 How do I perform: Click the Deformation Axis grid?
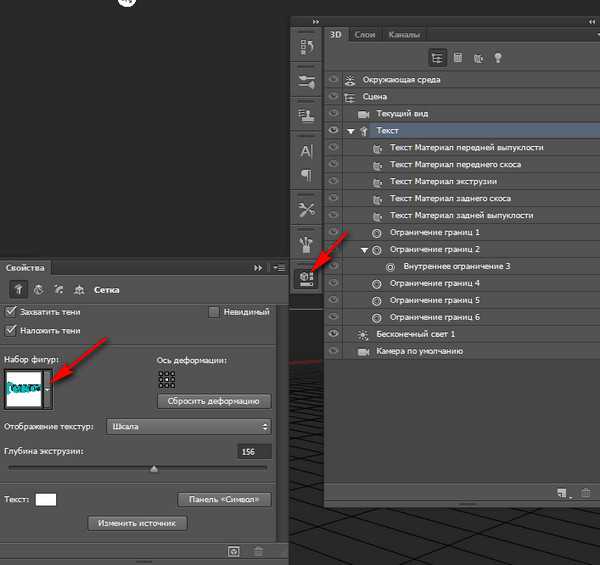(167, 380)
